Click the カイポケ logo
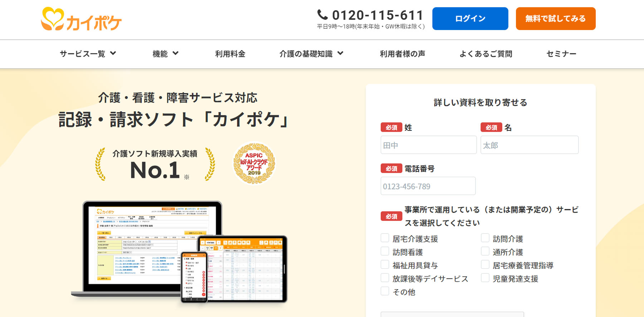 (81, 19)
